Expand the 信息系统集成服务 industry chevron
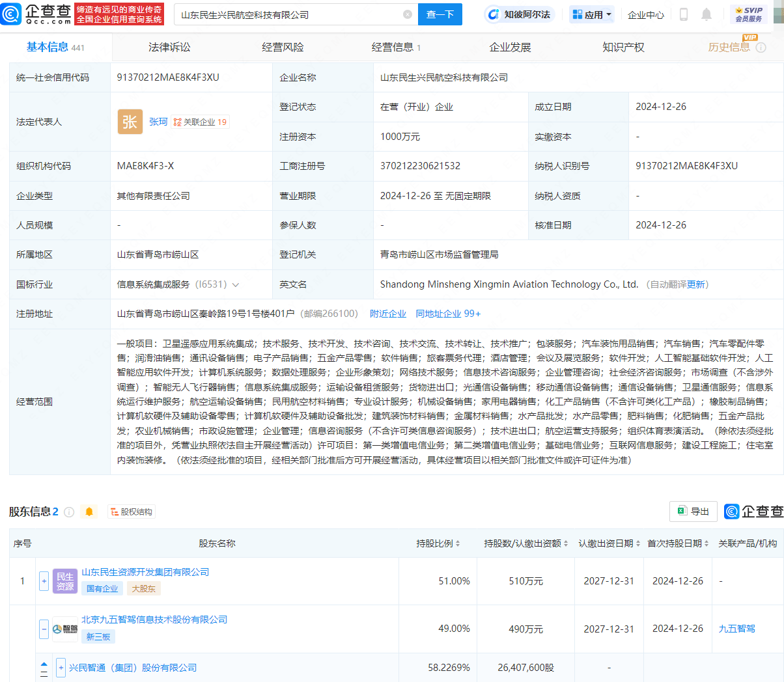This screenshot has width=784, height=682. click(x=236, y=285)
